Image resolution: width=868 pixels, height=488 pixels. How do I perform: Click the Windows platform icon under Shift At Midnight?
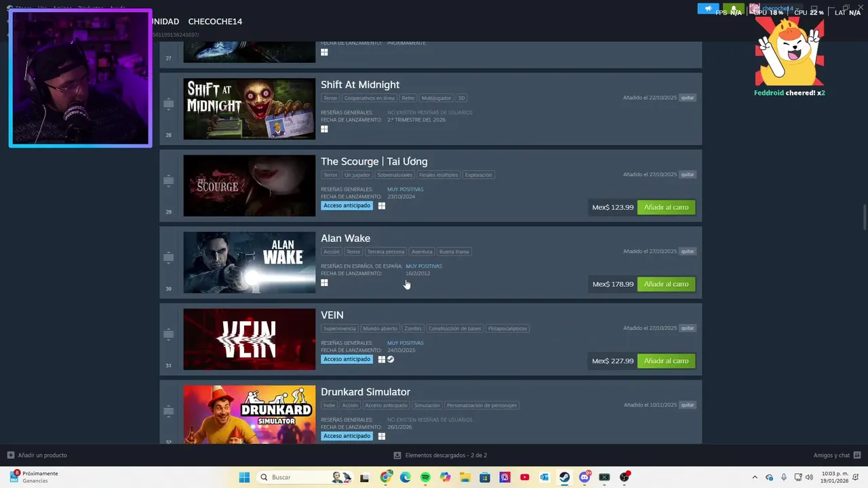click(x=324, y=129)
